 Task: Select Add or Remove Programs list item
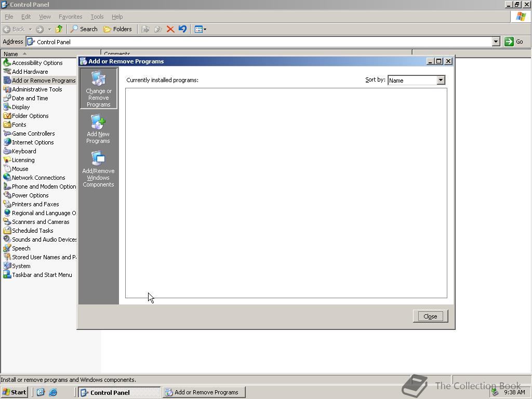click(39, 81)
